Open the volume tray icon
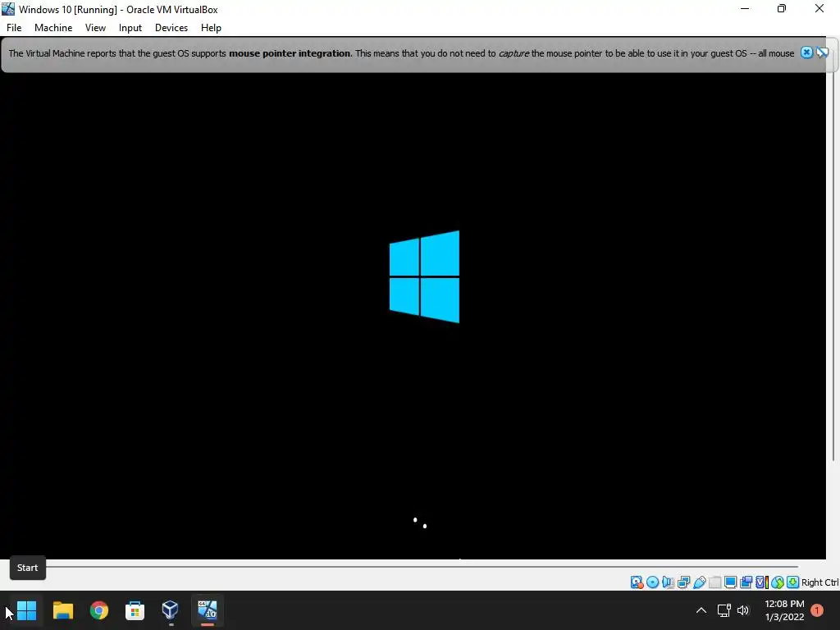This screenshot has width=840, height=630. [743, 610]
